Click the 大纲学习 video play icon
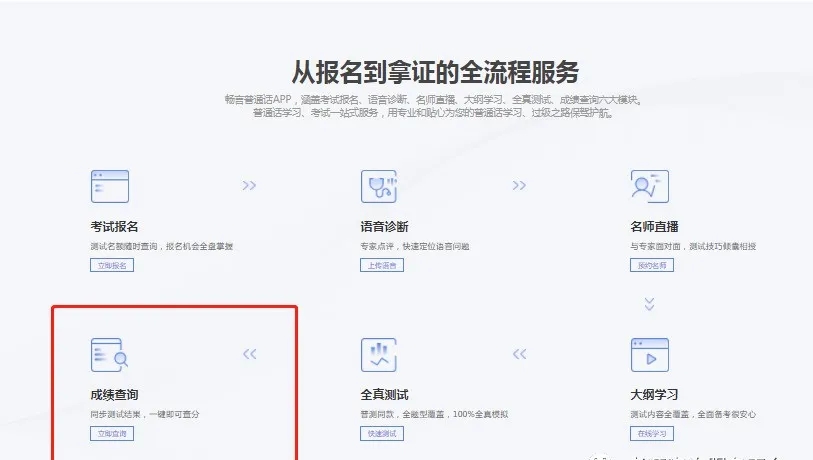The width and height of the screenshot is (813, 460). click(x=650, y=355)
